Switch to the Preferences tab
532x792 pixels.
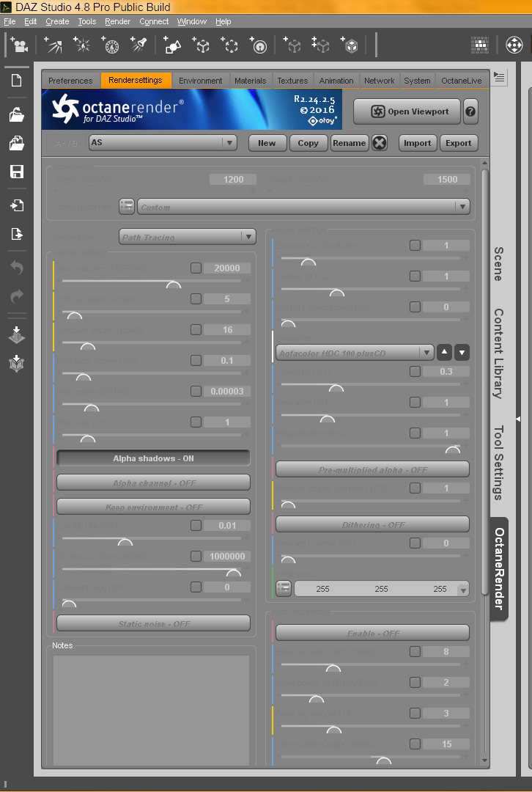coord(70,81)
